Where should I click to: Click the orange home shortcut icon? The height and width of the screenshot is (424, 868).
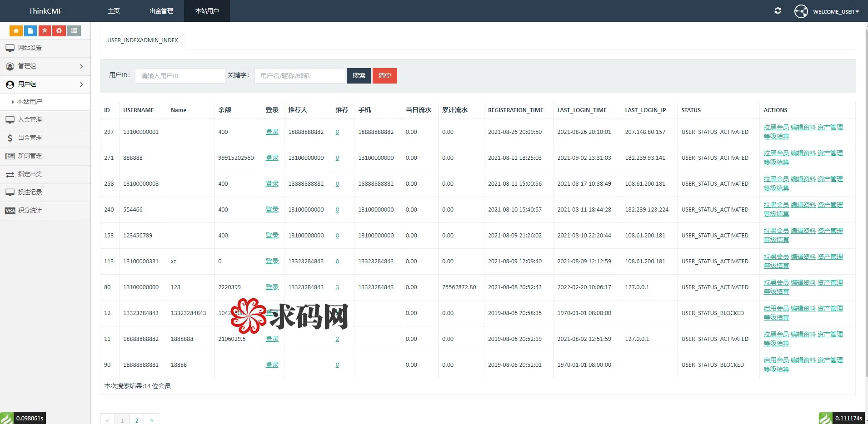tap(16, 31)
